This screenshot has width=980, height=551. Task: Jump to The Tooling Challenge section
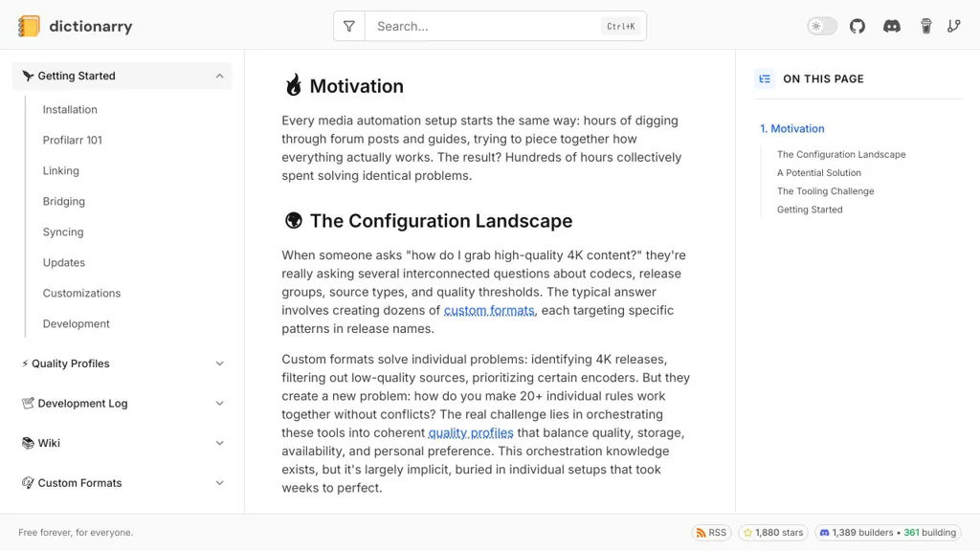tap(825, 191)
